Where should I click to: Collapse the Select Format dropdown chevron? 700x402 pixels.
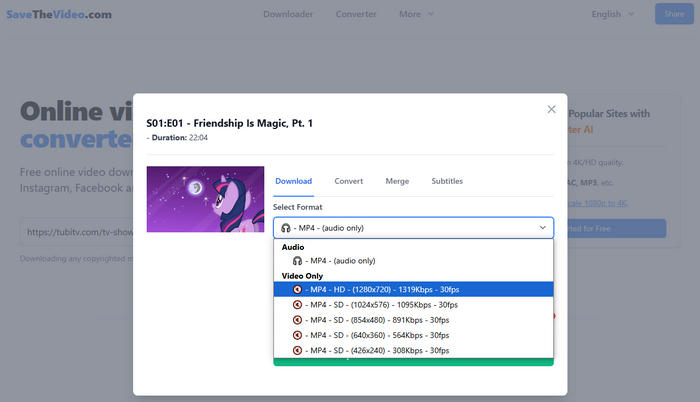point(542,228)
